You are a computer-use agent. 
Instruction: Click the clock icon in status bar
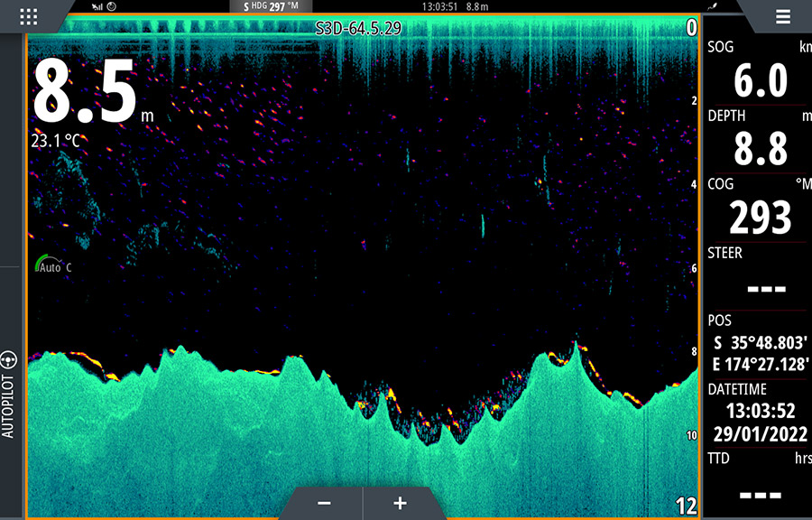[111, 6]
